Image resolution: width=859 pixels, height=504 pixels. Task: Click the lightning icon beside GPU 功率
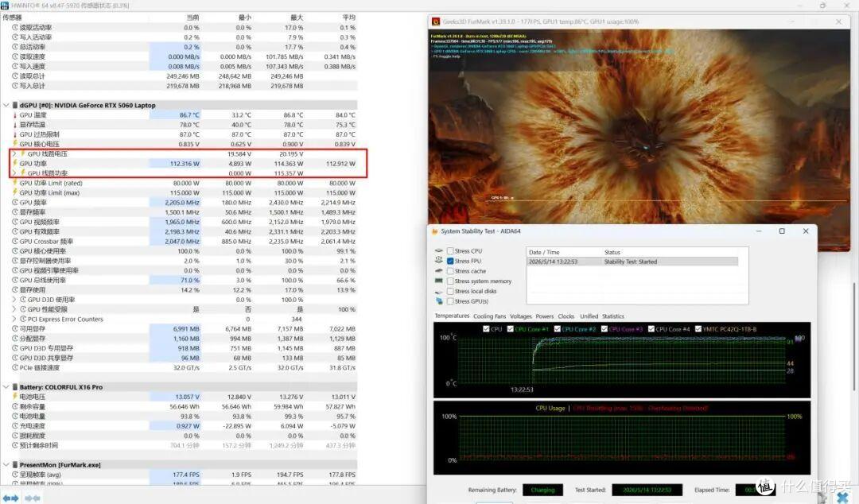15,163
